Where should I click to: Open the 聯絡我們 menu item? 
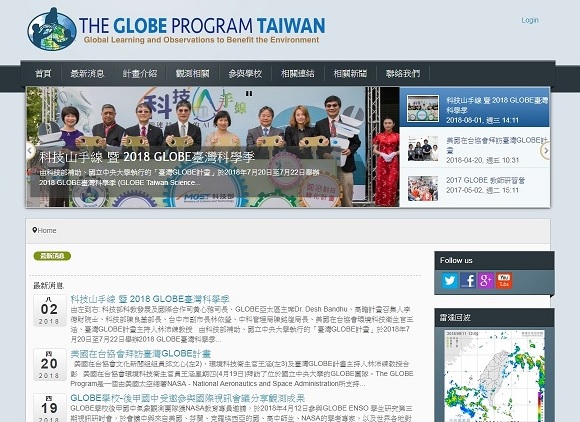coord(403,73)
